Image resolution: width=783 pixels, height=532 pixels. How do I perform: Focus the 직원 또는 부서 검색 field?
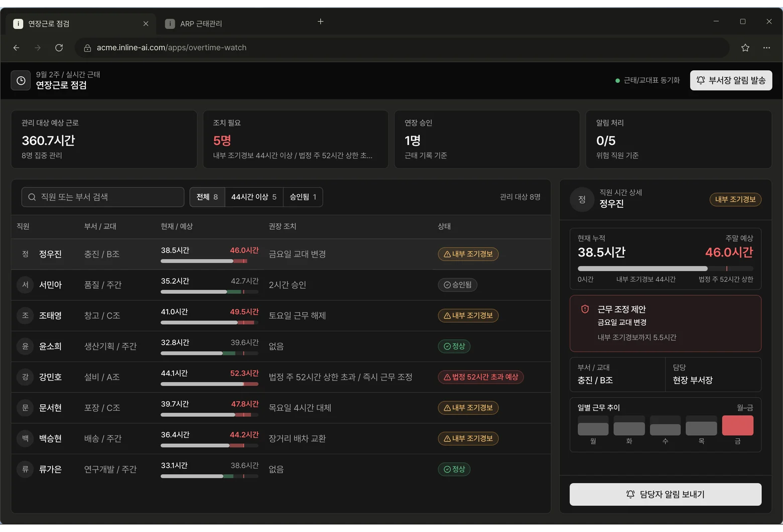coord(103,197)
